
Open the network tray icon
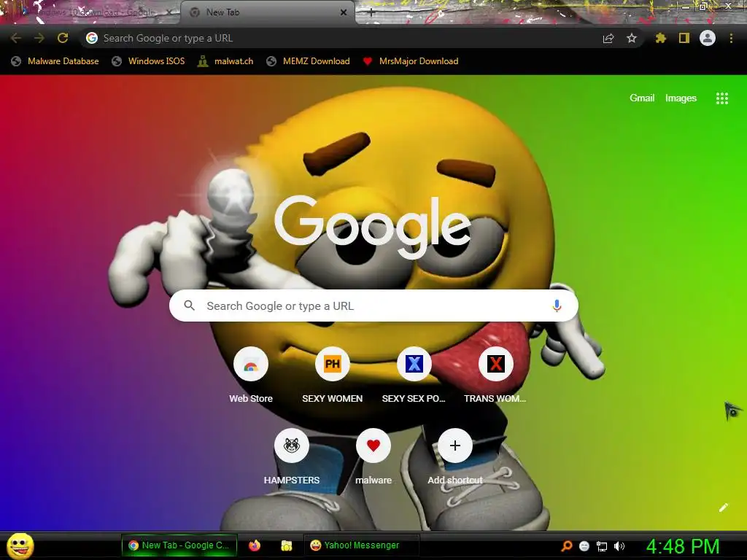tap(602, 546)
